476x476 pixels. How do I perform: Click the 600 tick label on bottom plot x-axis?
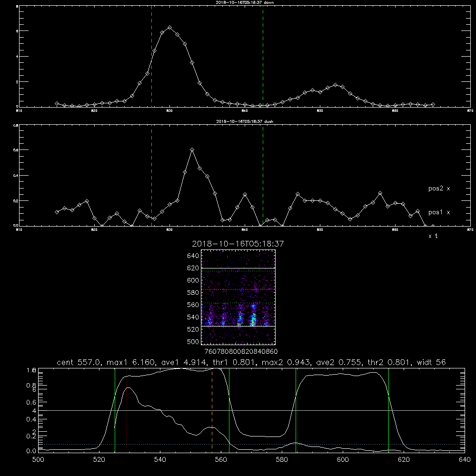tap(343, 460)
